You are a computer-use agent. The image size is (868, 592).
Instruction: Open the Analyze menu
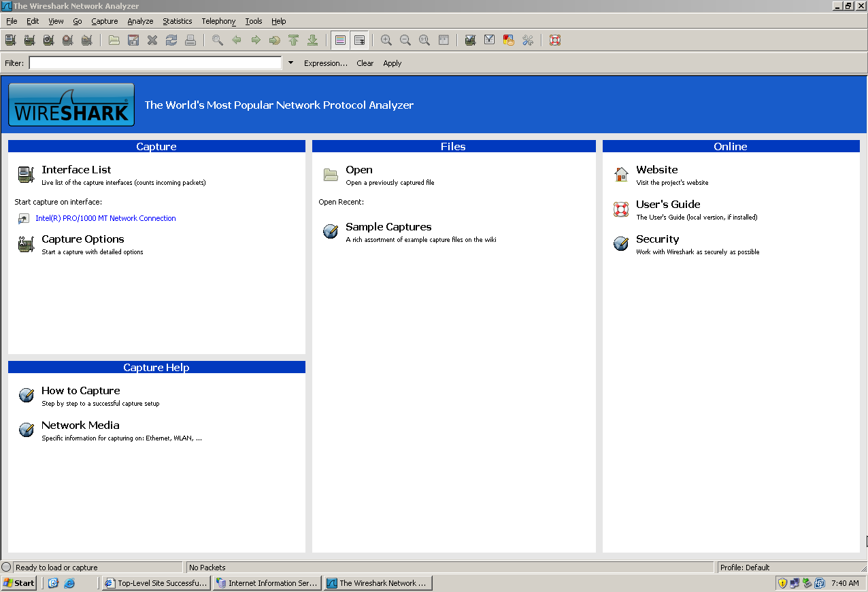pos(140,21)
